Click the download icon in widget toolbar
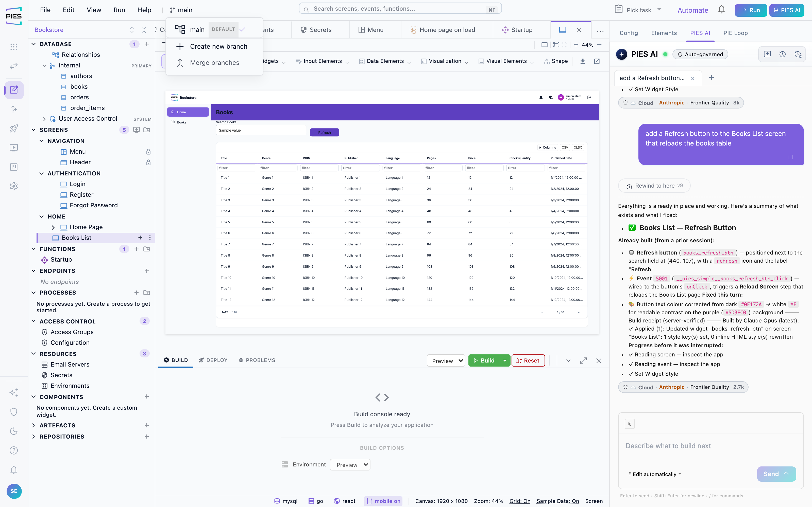The height and width of the screenshot is (507, 812). click(x=583, y=61)
